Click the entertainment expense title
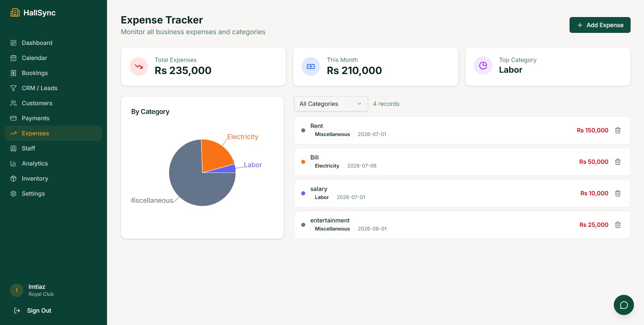The height and width of the screenshot is (325, 644). 330,220
